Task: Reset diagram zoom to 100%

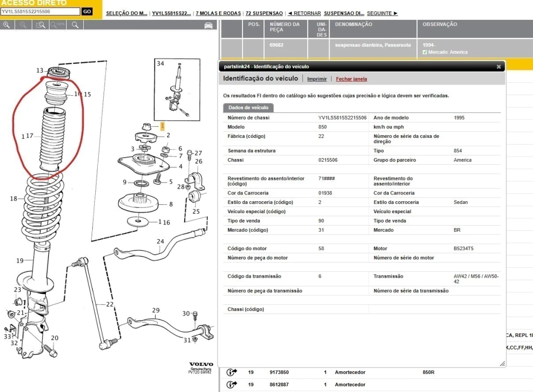Action: [57, 25]
